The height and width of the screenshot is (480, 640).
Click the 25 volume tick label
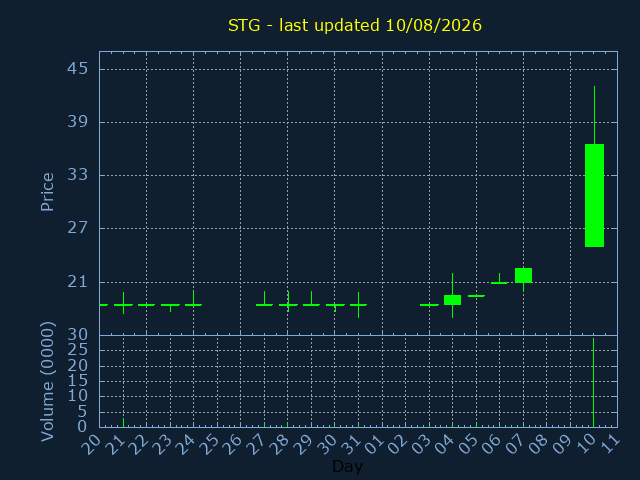pos(78,349)
